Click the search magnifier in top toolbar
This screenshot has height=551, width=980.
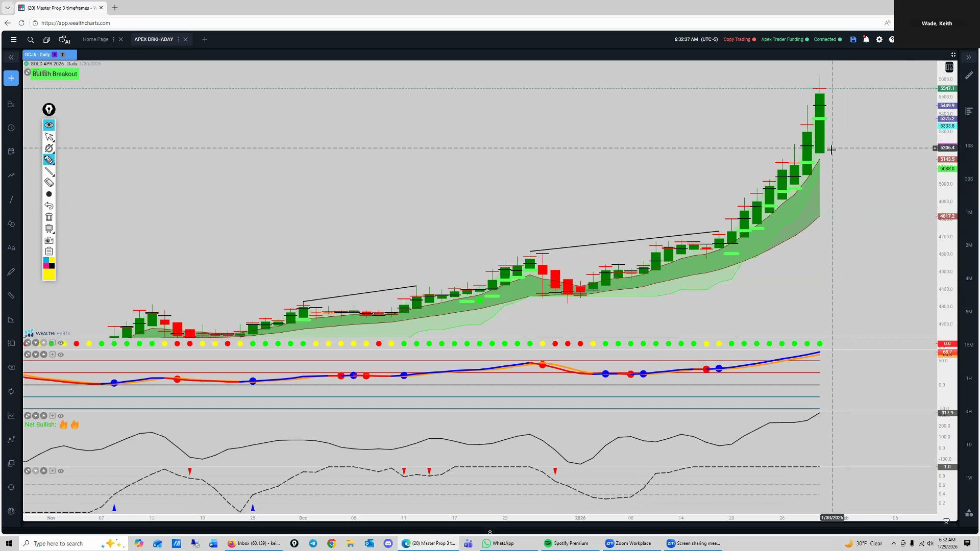[x=31, y=39]
